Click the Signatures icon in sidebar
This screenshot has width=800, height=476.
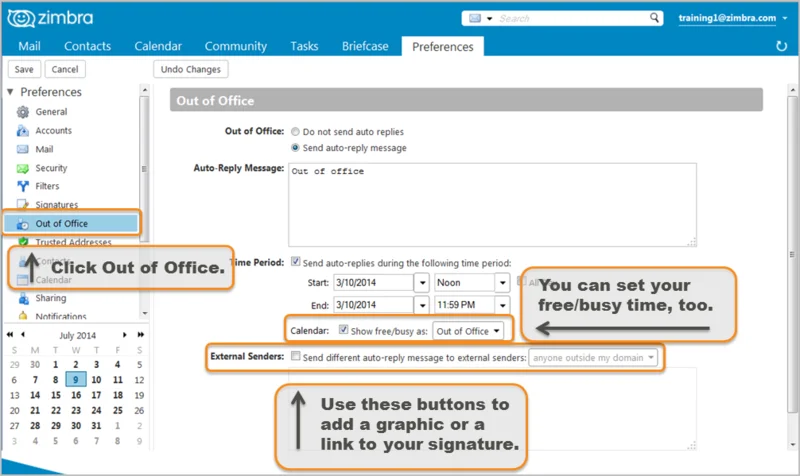(x=22, y=205)
